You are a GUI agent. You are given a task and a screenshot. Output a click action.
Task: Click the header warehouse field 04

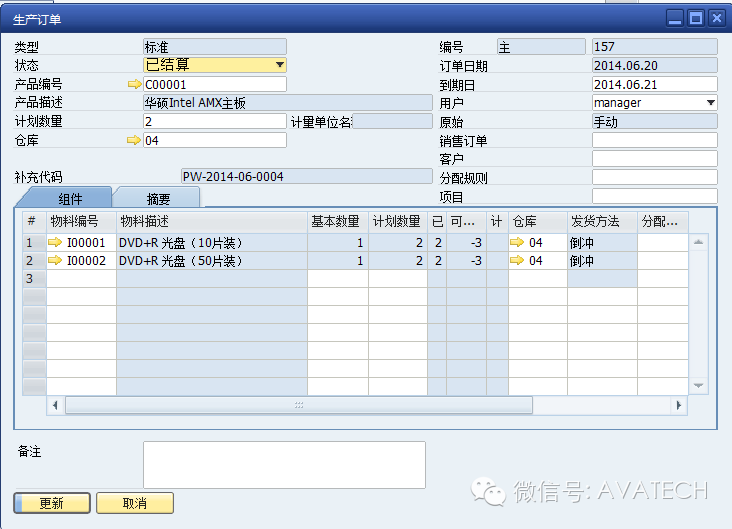coord(215,140)
